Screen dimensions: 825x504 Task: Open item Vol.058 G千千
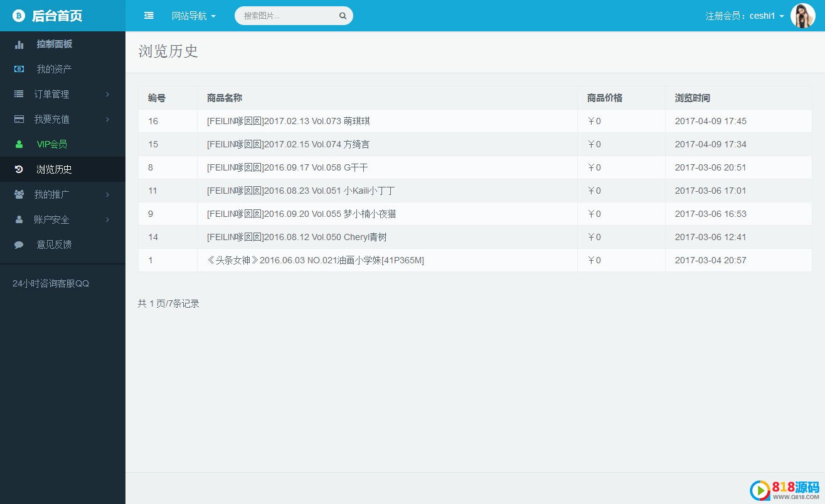point(287,167)
